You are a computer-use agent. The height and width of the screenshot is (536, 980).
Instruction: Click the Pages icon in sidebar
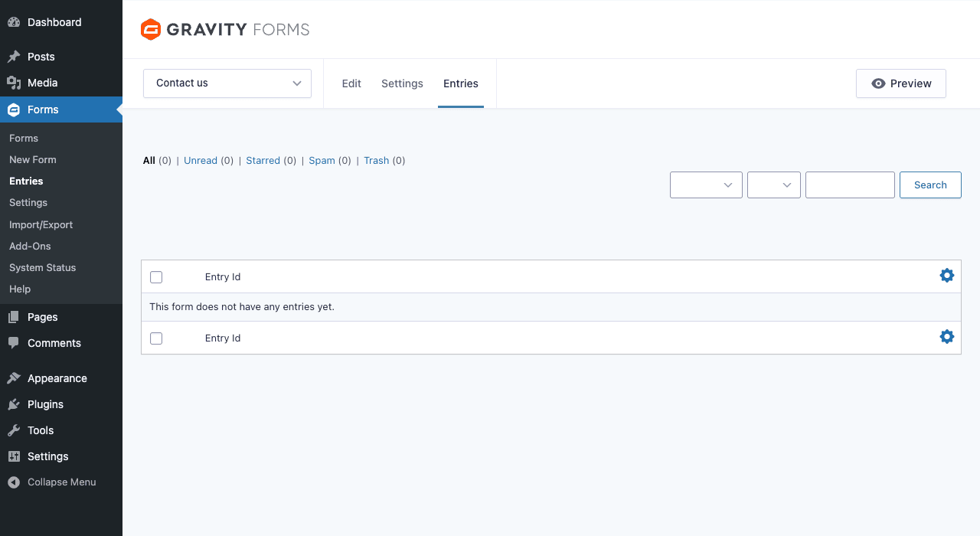[14, 317]
